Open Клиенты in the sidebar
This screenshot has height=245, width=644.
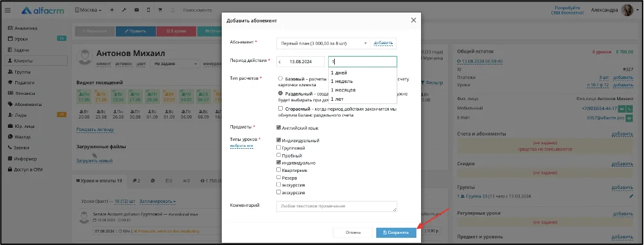point(36,61)
